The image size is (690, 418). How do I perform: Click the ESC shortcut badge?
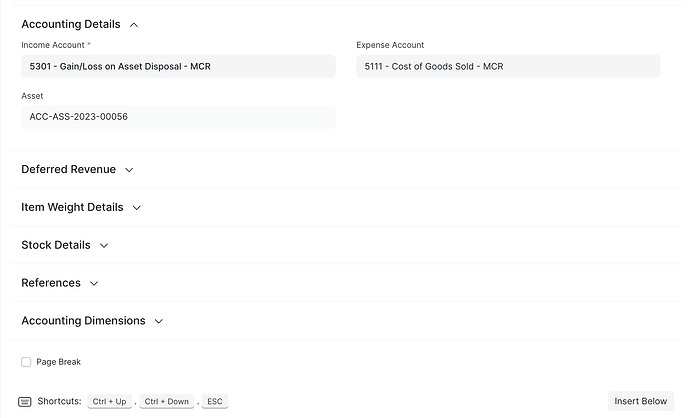[x=215, y=401]
